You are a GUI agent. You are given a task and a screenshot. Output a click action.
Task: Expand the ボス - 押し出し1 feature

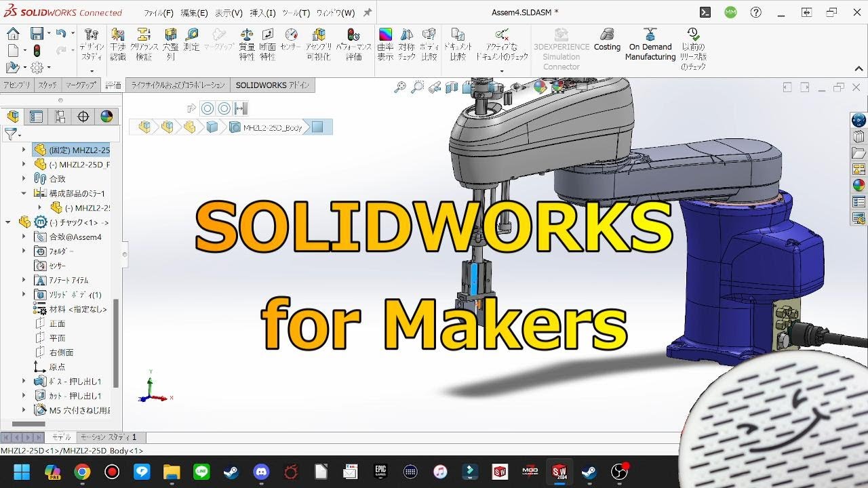click(24, 381)
